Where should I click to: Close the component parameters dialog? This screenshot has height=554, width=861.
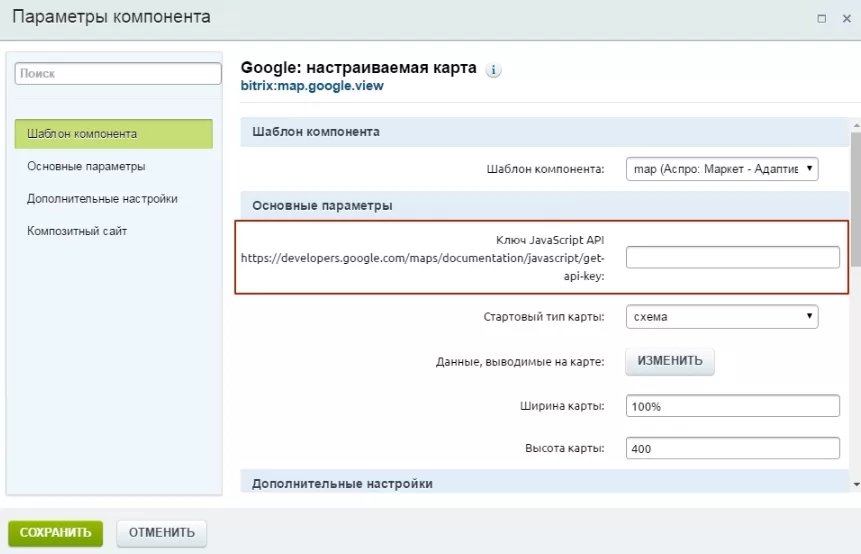click(847, 19)
